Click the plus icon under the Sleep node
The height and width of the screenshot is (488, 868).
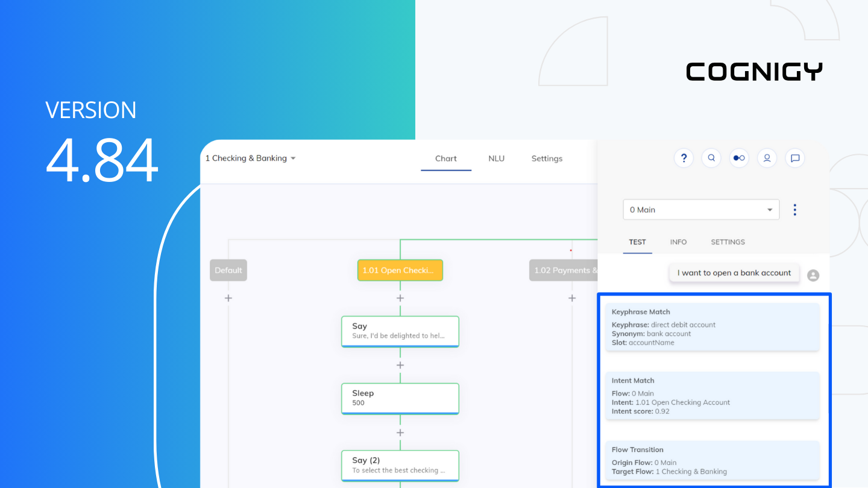(400, 432)
